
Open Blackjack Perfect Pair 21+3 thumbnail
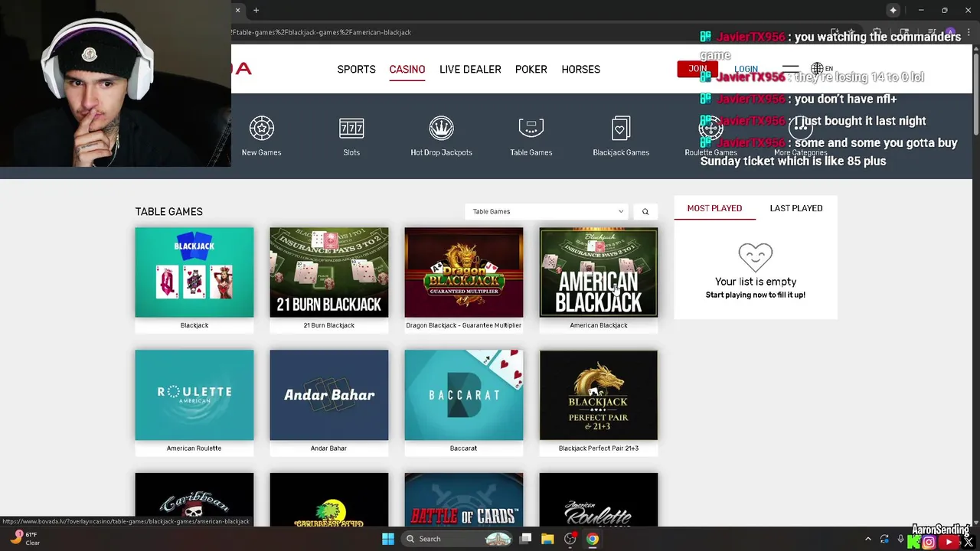599,395
